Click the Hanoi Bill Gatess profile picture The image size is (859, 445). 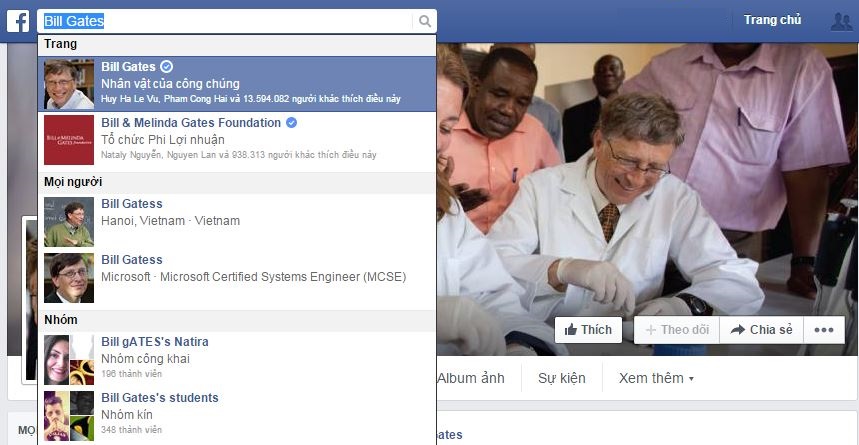(x=69, y=222)
